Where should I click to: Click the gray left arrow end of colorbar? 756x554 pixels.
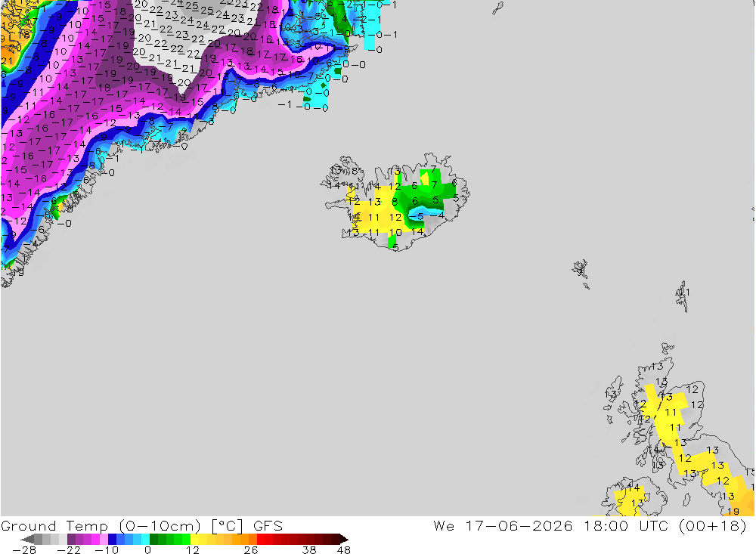27,539
